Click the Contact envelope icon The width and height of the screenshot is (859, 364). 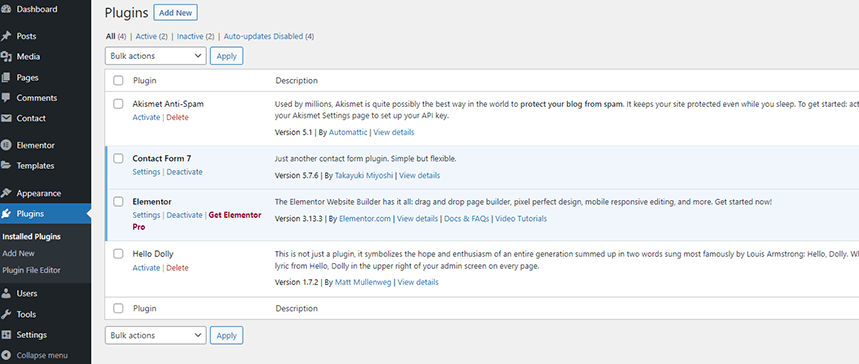pyautogui.click(x=6, y=118)
